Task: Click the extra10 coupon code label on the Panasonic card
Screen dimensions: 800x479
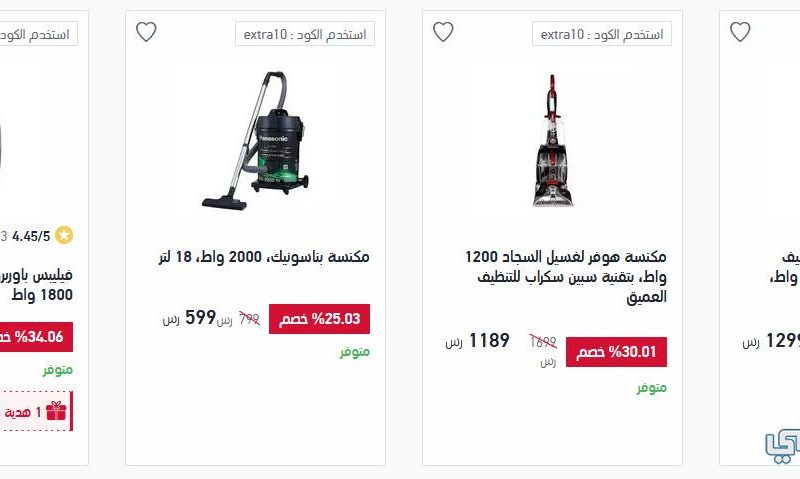Action: (305, 34)
